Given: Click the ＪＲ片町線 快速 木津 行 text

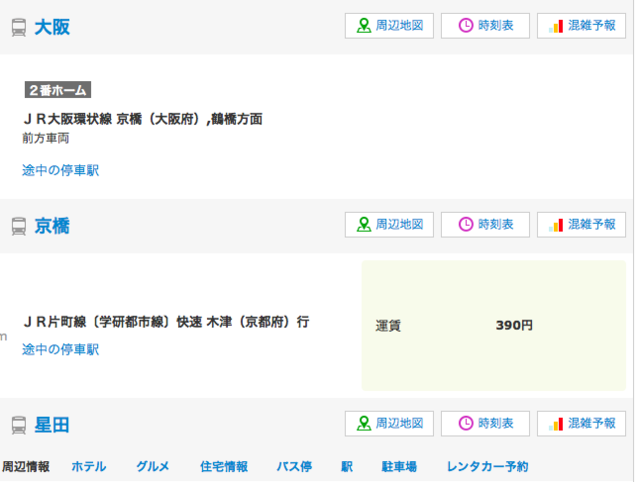Looking at the screenshot, I should pyautogui.click(x=166, y=322).
